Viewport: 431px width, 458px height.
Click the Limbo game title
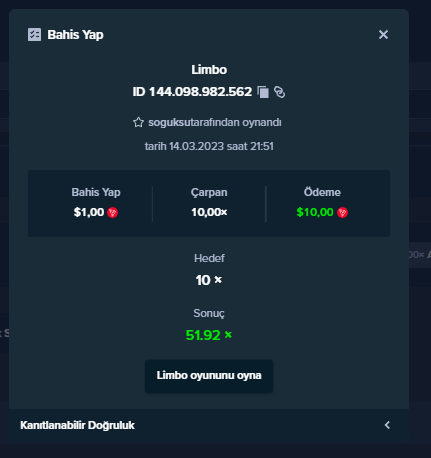pos(209,70)
